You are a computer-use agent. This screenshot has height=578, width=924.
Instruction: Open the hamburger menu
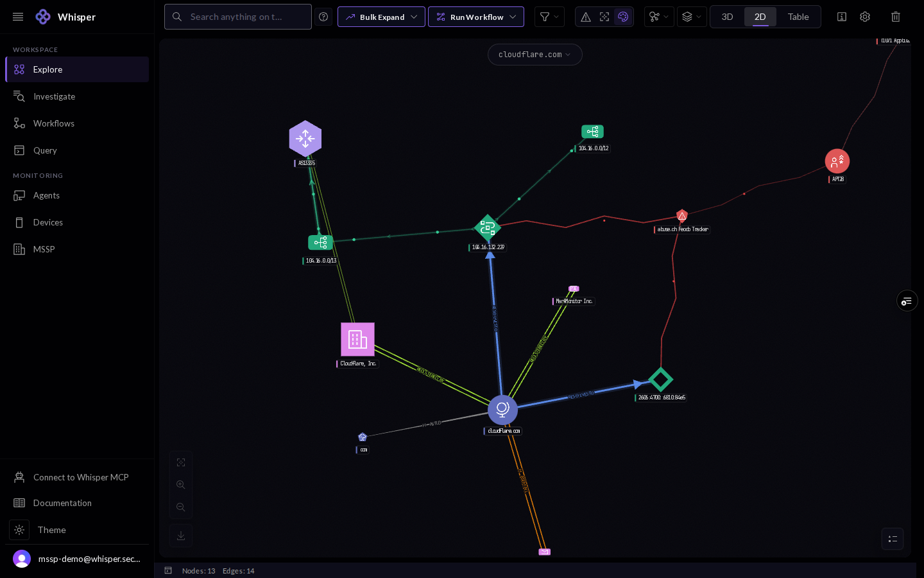(18, 17)
